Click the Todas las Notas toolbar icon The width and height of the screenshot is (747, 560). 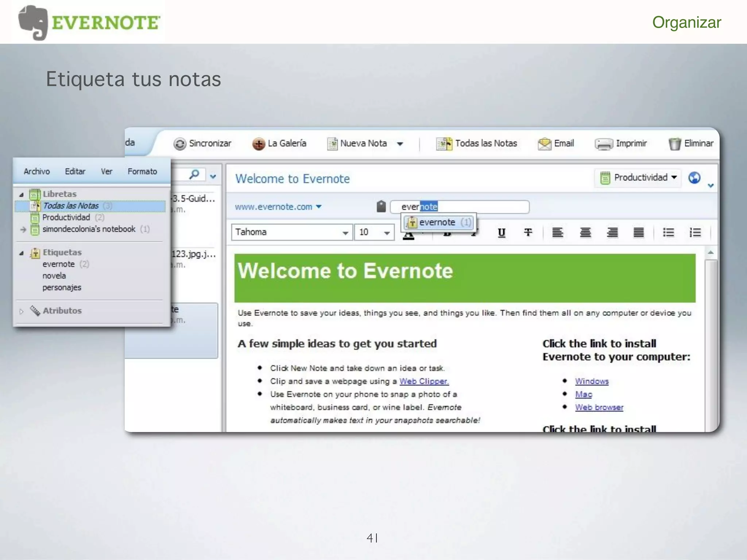pyautogui.click(x=444, y=144)
